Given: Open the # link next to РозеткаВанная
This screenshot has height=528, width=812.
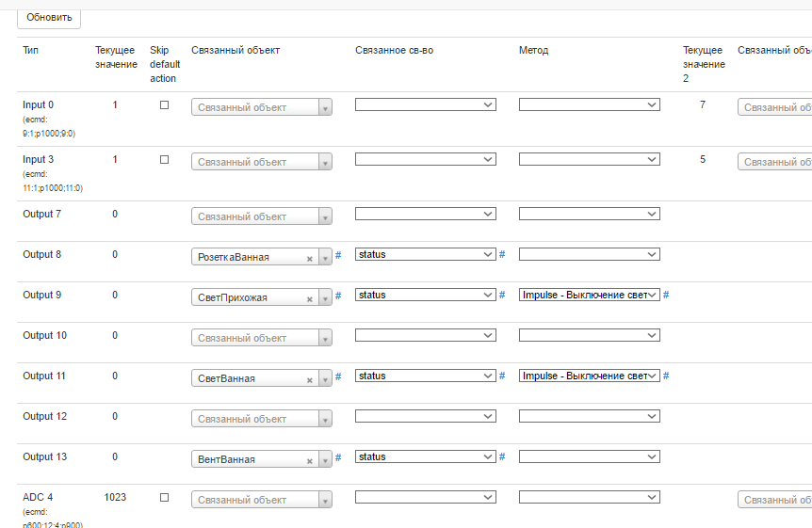Looking at the screenshot, I should pos(338,256).
